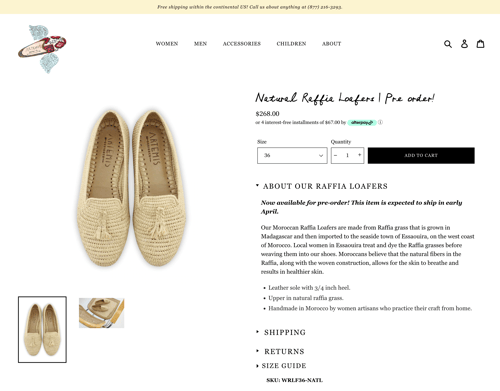Open the account login person icon
This screenshot has height=391, width=500.
point(464,44)
